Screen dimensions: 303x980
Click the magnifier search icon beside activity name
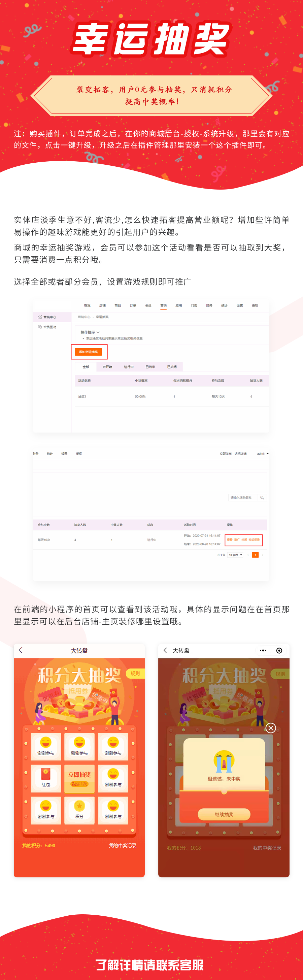point(262,498)
